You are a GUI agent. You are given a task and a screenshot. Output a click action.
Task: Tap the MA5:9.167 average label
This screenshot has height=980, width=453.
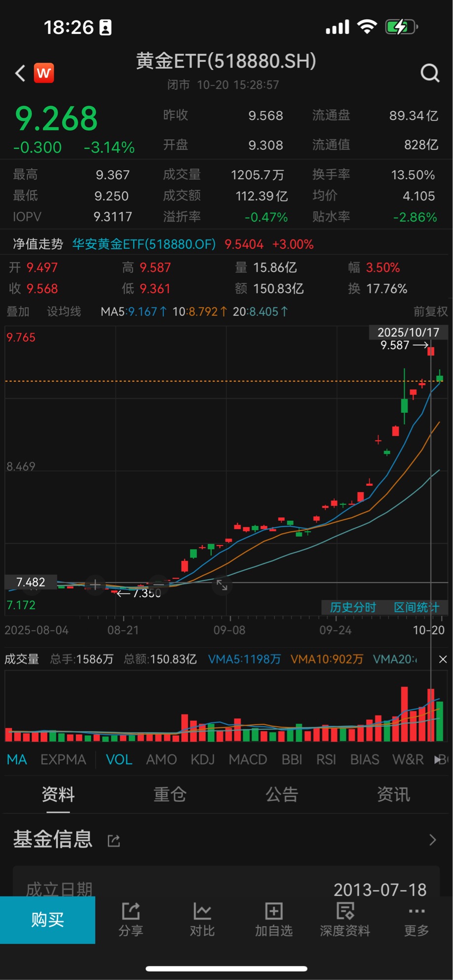(x=134, y=312)
